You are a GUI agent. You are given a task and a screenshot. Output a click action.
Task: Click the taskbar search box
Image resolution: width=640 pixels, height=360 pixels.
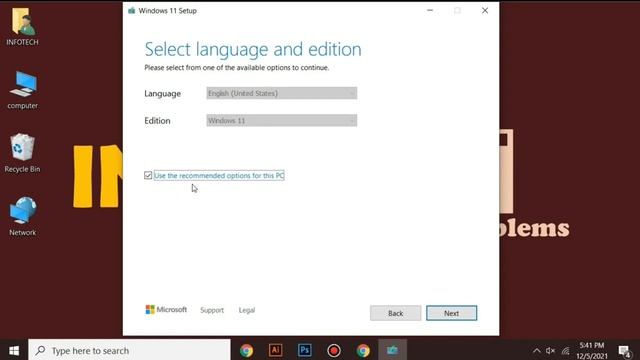pyautogui.click(x=129, y=351)
